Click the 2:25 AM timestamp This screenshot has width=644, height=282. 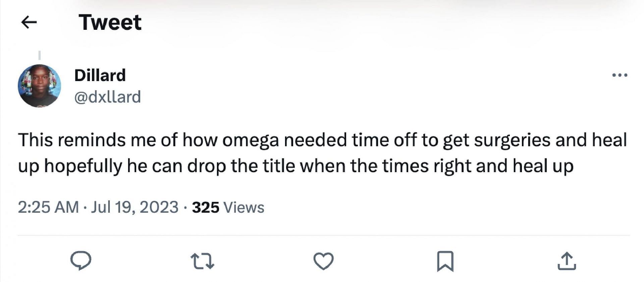pos(48,207)
